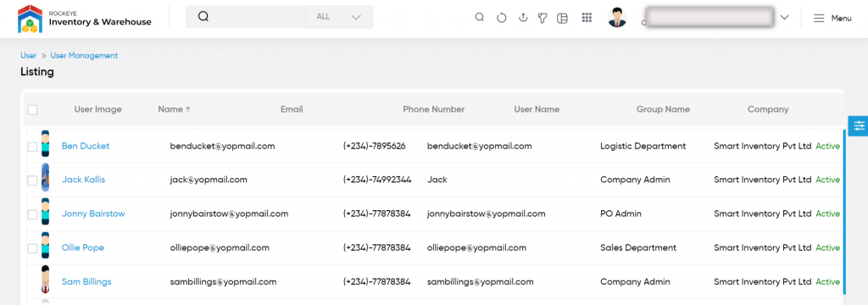Screen dimensions: 868x305
Task: Click the magnifier icon beside refresh
Action: coord(480,17)
